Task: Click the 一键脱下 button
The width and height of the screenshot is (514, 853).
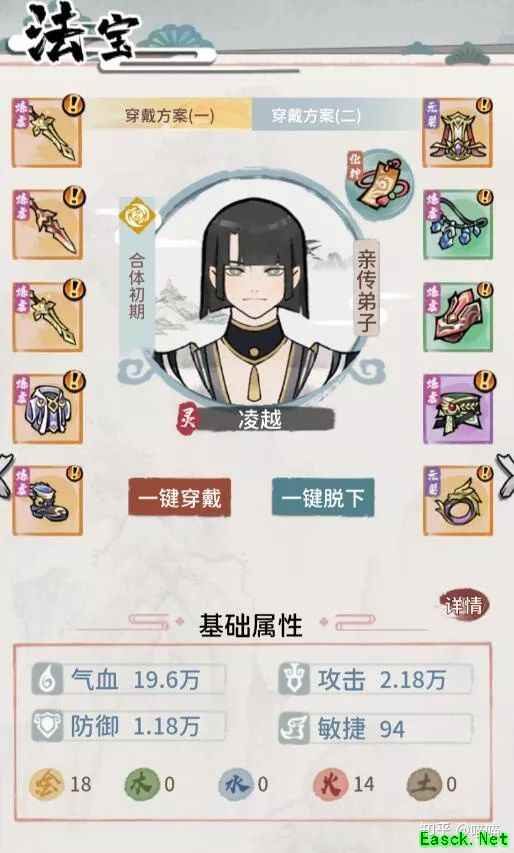Action: (323, 497)
